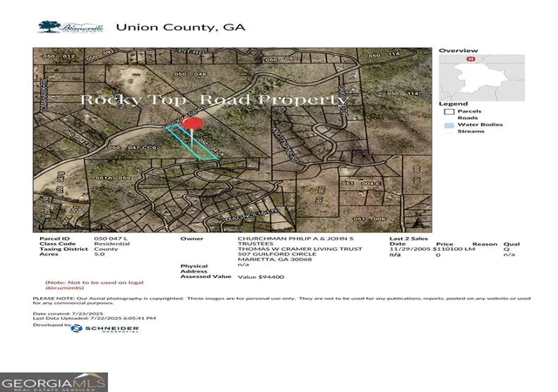Click the "Roads" legend entry
Screen dimensions: 558x392
pyautogui.click(x=467, y=118)
